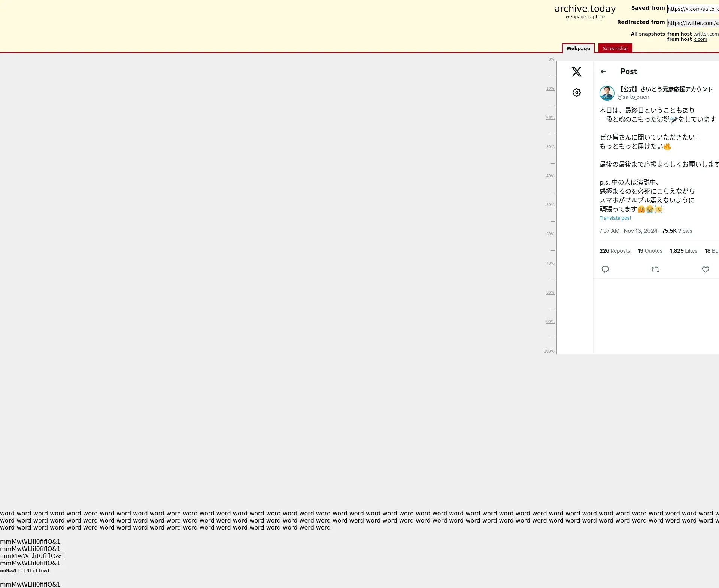Click the Redirected from URL field
Screen dimensions: 719x588
(x=692, y=23)
